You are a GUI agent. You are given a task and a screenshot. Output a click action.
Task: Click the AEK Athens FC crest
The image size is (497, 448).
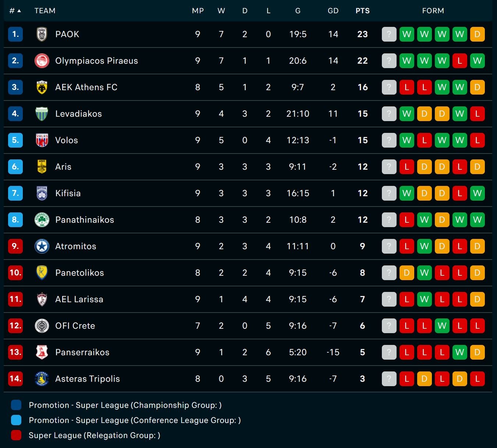coord(42,87)
